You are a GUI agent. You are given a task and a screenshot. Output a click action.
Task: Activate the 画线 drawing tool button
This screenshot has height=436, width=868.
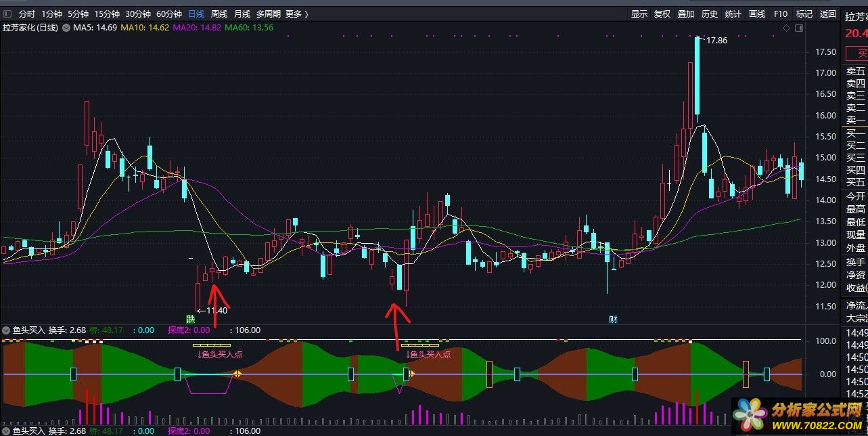(757, 14)
